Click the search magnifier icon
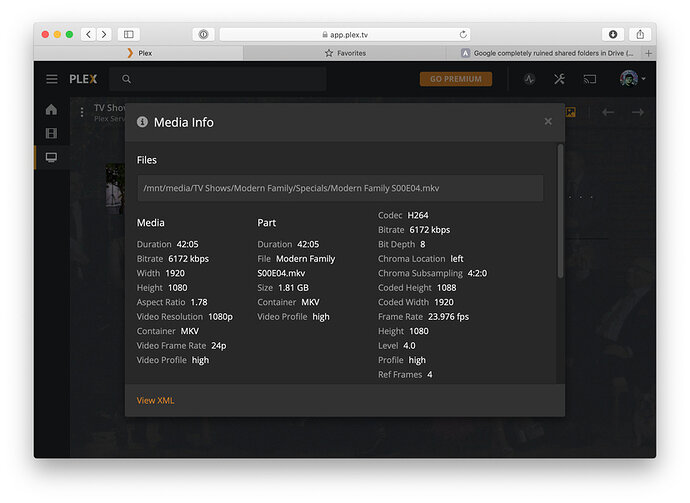This screenshot has width=690, height=503. tap(126, 79)
